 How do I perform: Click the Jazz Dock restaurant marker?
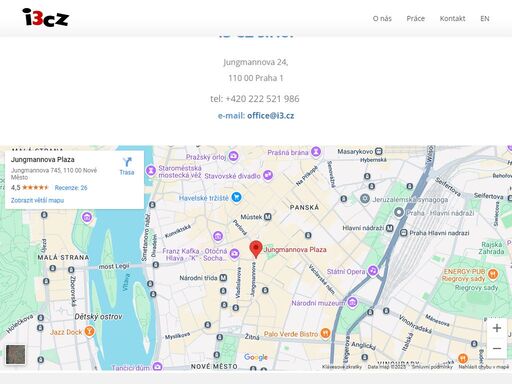[89, 331]
